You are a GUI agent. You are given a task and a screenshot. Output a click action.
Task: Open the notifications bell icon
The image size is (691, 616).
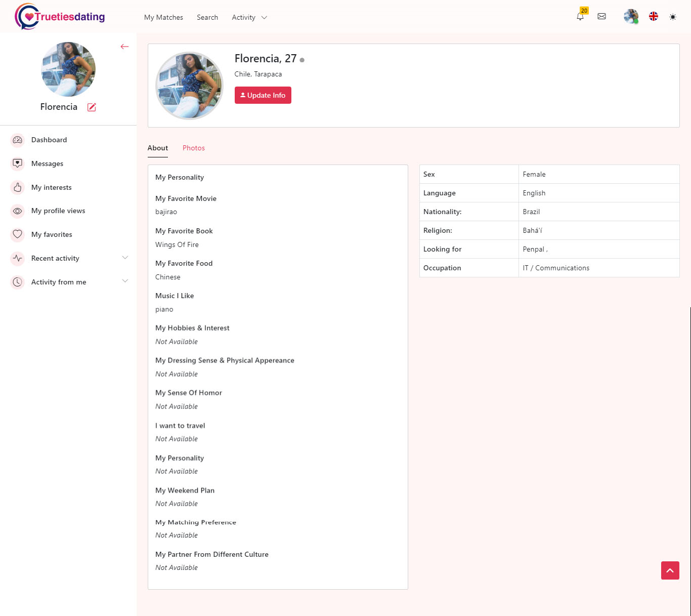(580, 17)
